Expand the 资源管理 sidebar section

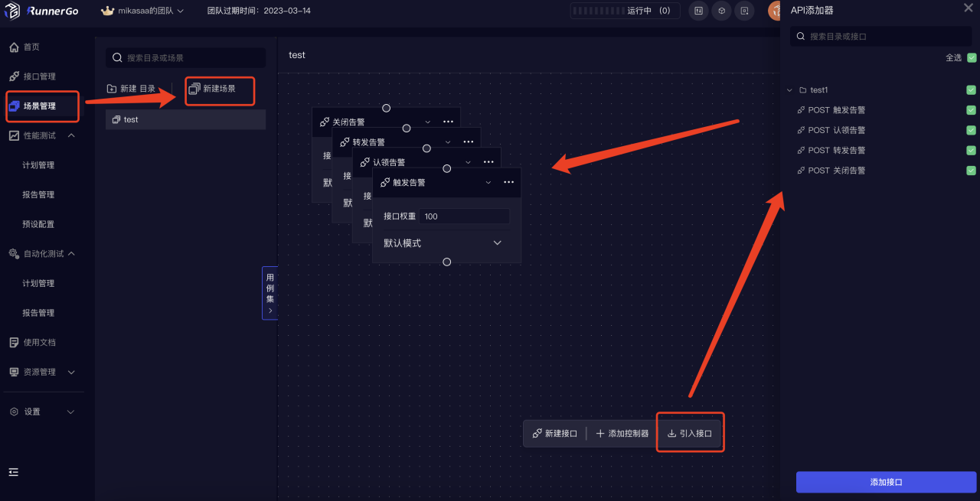tap(72, 372)
